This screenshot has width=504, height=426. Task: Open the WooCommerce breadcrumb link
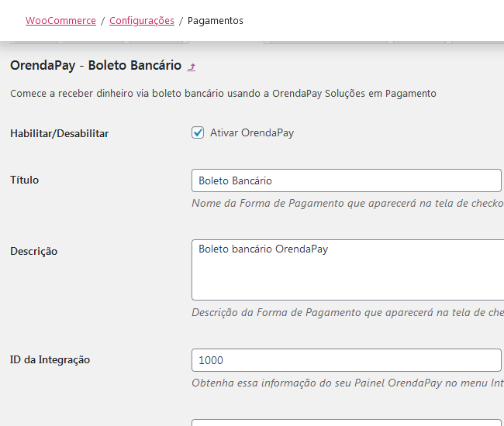coord(60,21)
